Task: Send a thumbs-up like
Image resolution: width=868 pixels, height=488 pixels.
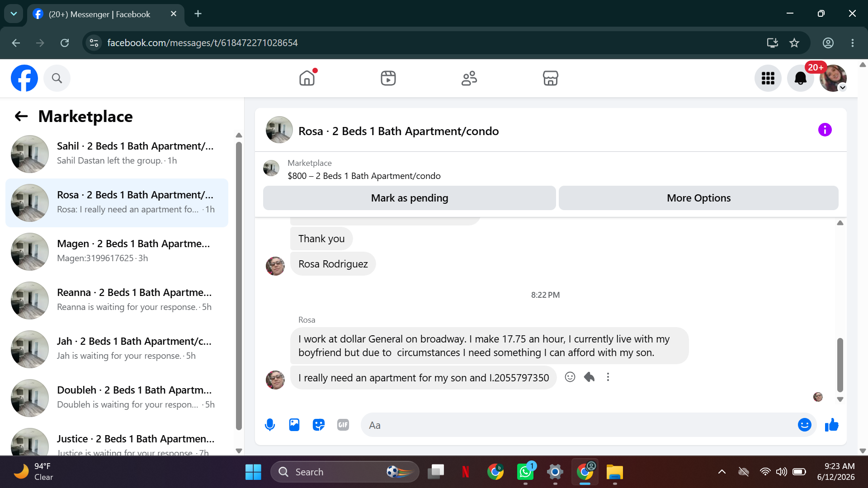Action: click(x=832, y=425)
